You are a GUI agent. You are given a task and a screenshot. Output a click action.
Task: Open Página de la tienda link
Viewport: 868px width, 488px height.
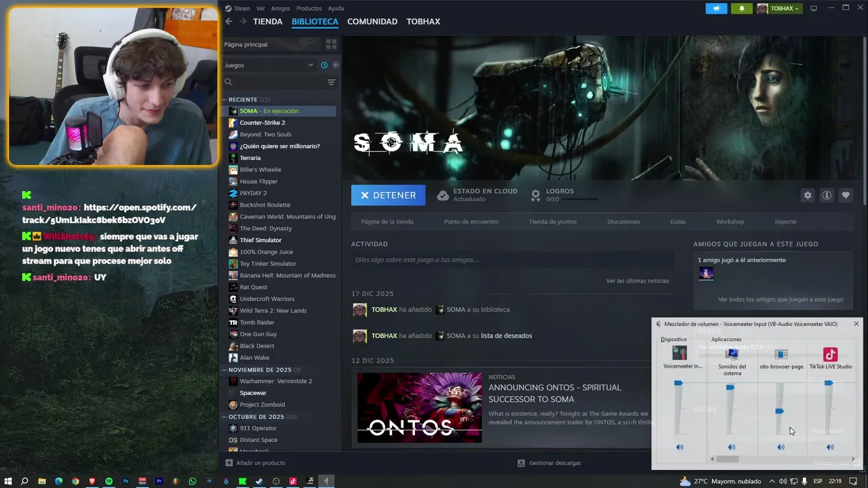[387, 222]
